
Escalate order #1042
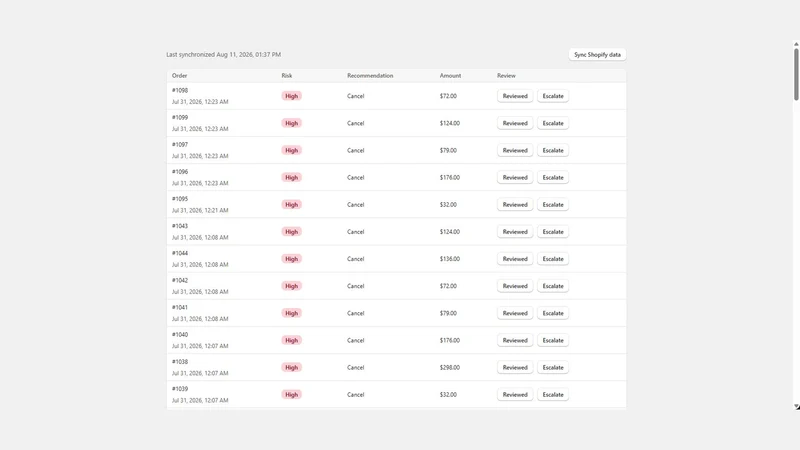click(553, 286)
